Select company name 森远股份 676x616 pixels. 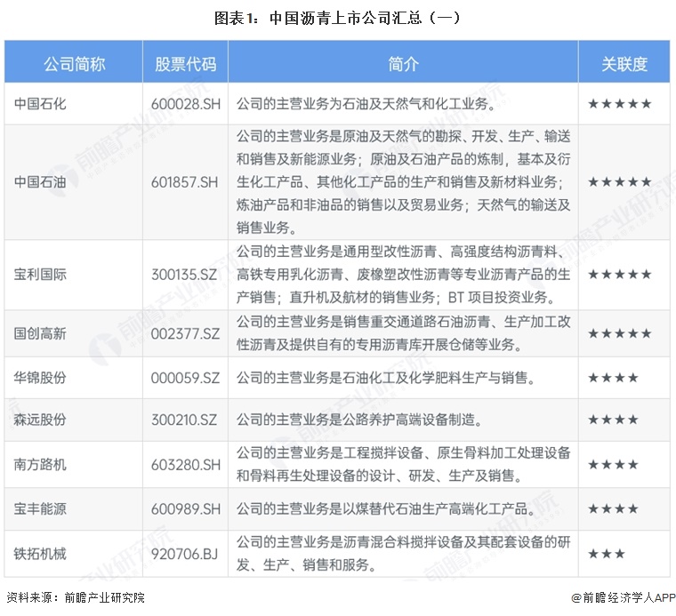coord(40,420)
